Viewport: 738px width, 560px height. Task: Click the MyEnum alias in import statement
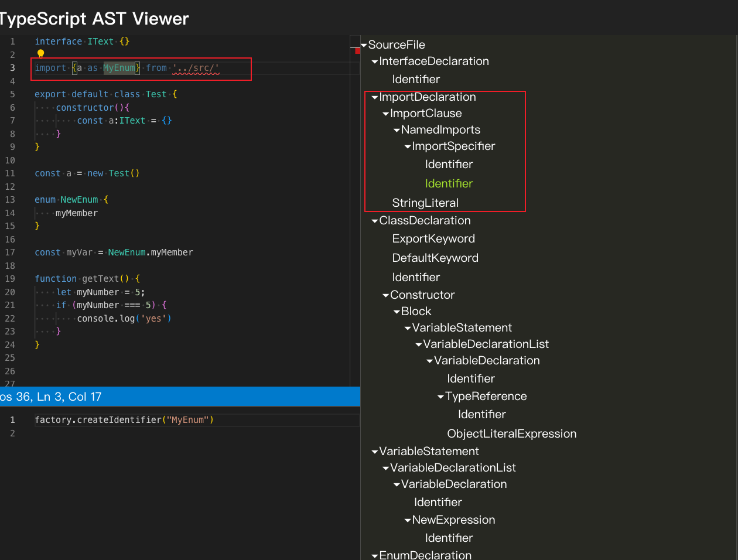119,68
